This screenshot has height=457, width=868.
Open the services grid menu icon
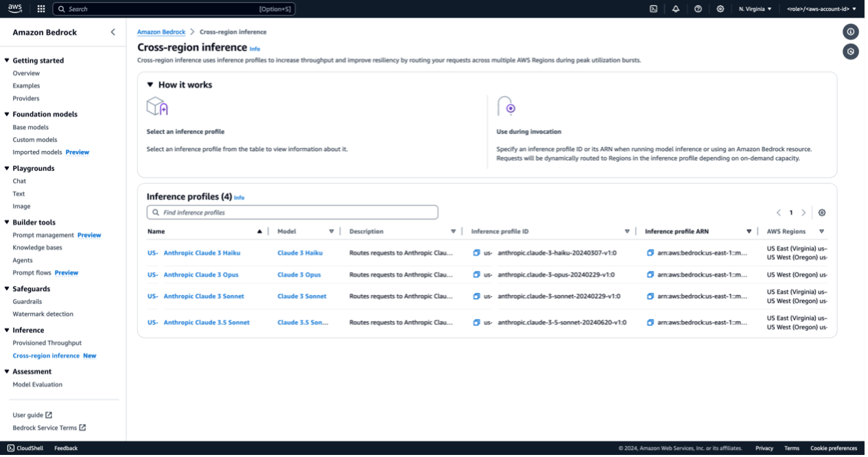click(41, 9)
